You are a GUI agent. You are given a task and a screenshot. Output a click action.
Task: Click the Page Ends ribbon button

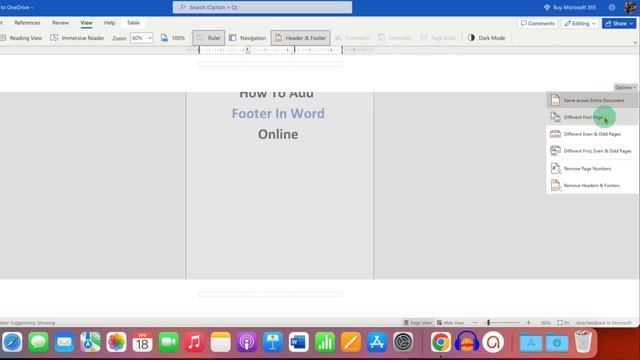438,38
